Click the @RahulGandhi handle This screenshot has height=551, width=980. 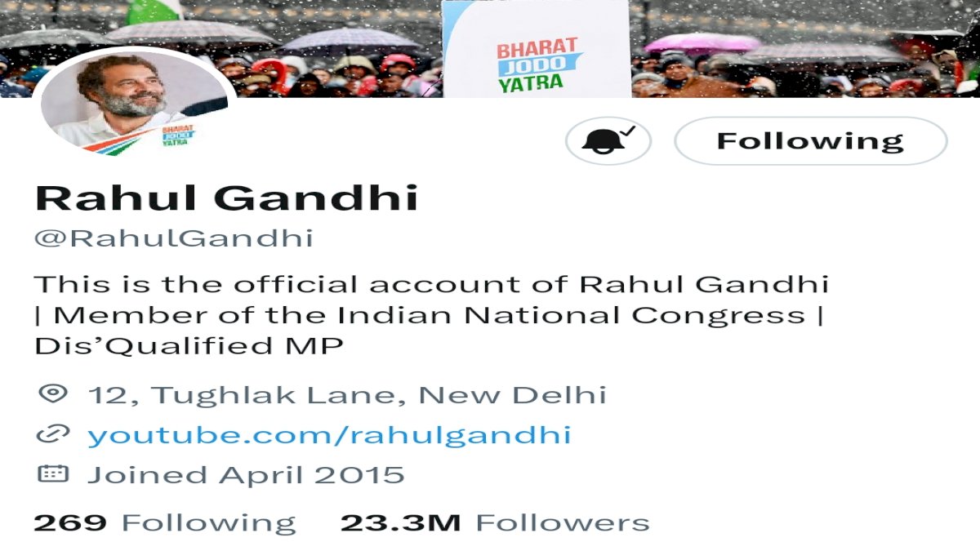(173, 238)
